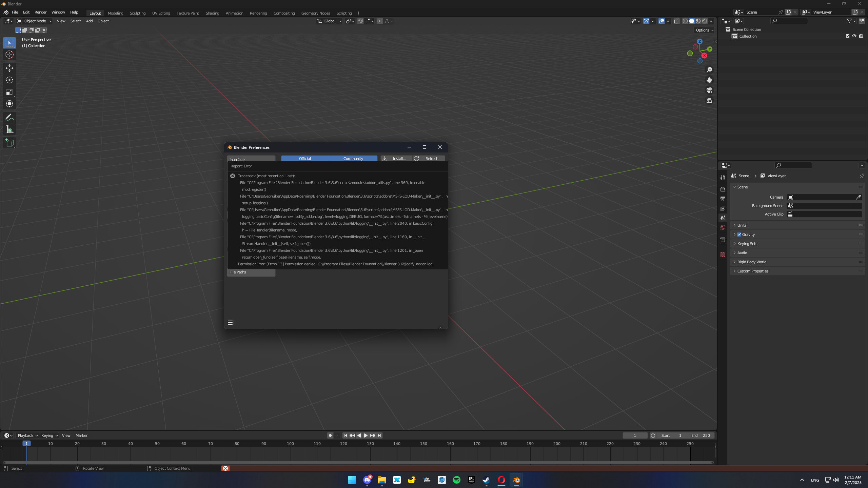Open the Global transform orientation dropdown
The image size is (868, 488).
click(330, 21)
